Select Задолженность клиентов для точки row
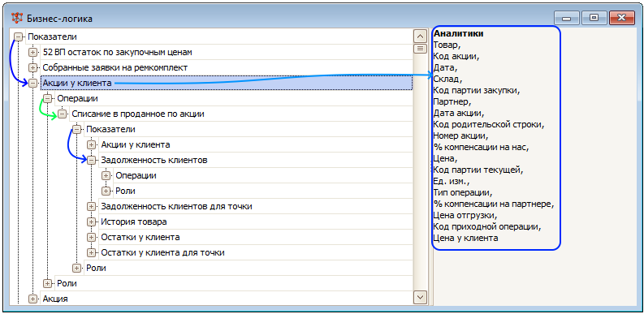644x314 pixels. coord(256,206)
